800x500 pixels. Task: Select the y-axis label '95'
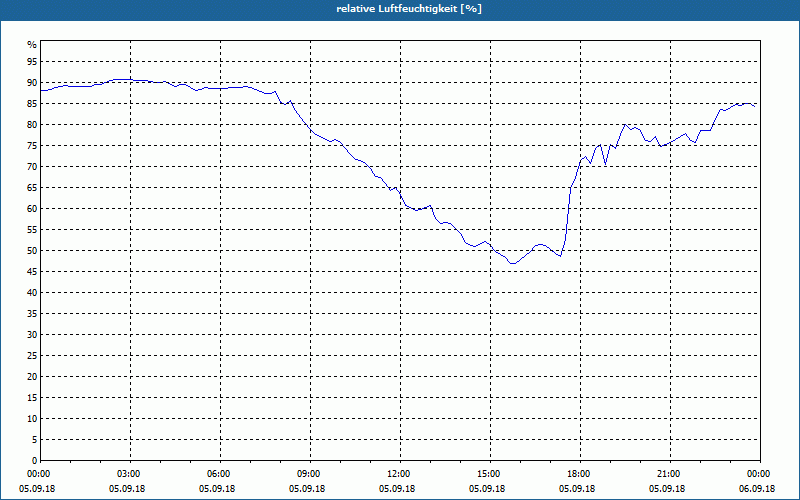[x=32, y=62]
